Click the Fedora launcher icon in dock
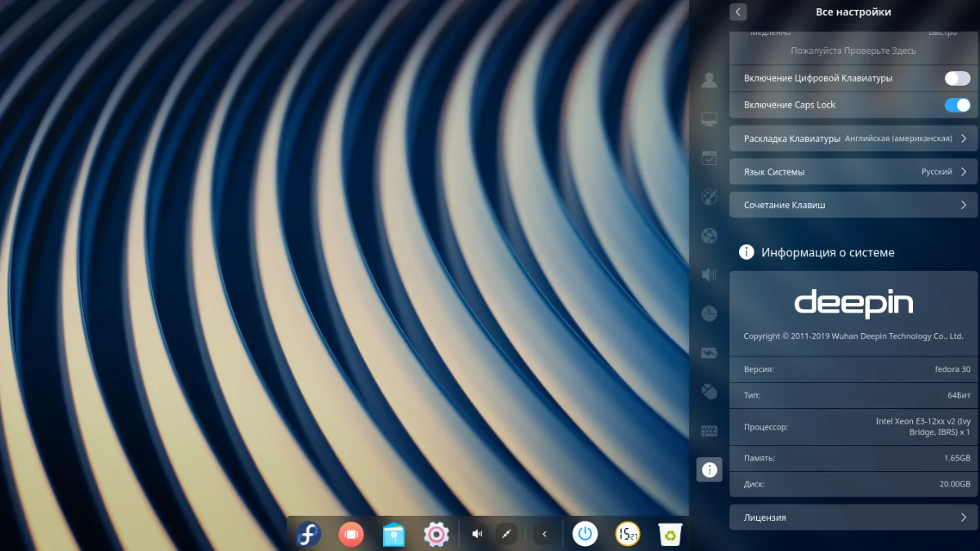The width and height of the screenshot is (980, 551). click(308, 535)
